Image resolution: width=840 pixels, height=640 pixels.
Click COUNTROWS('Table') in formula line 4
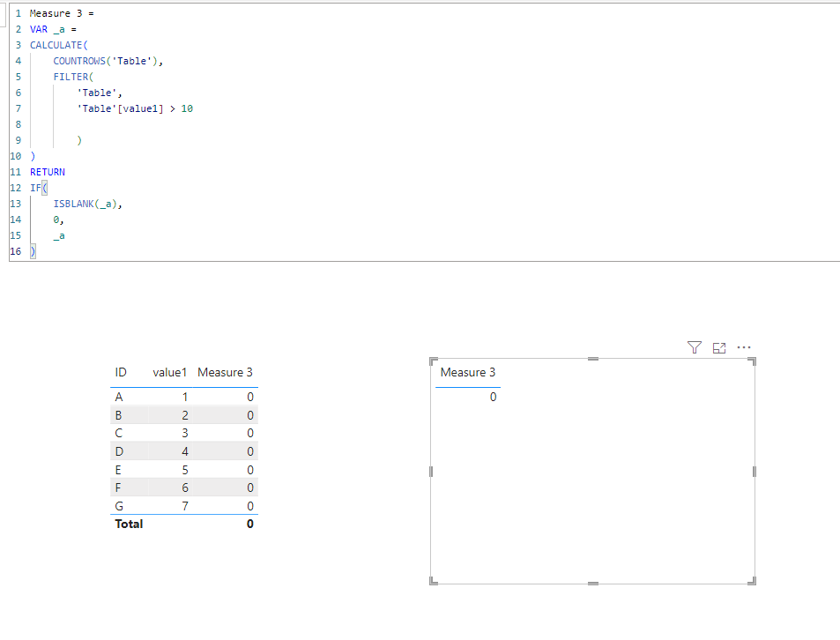pyautogui.click(x=105, y=61)
